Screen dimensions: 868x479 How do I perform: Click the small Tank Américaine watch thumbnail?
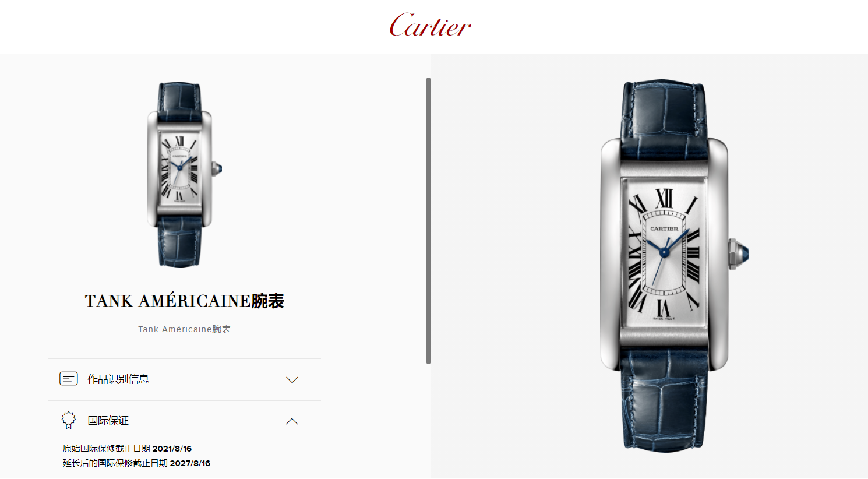(x=184, y=175)
